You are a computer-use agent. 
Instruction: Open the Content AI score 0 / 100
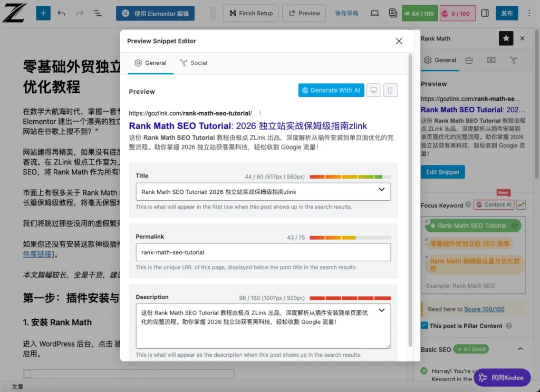(458, 13)
